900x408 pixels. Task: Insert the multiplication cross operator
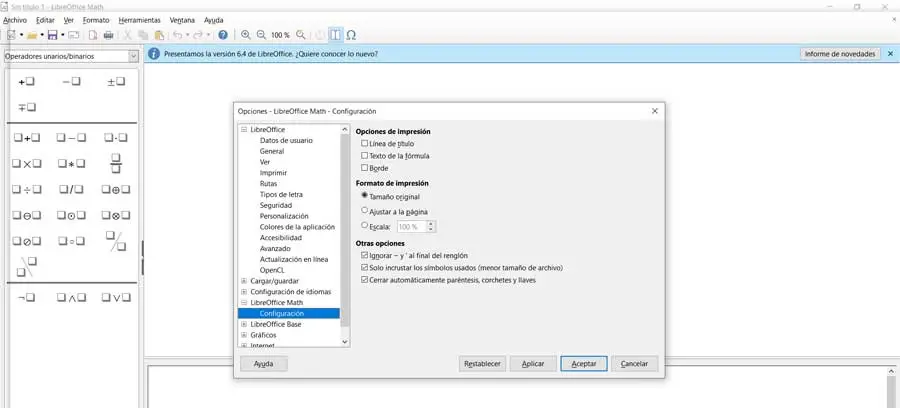[26, 164]
